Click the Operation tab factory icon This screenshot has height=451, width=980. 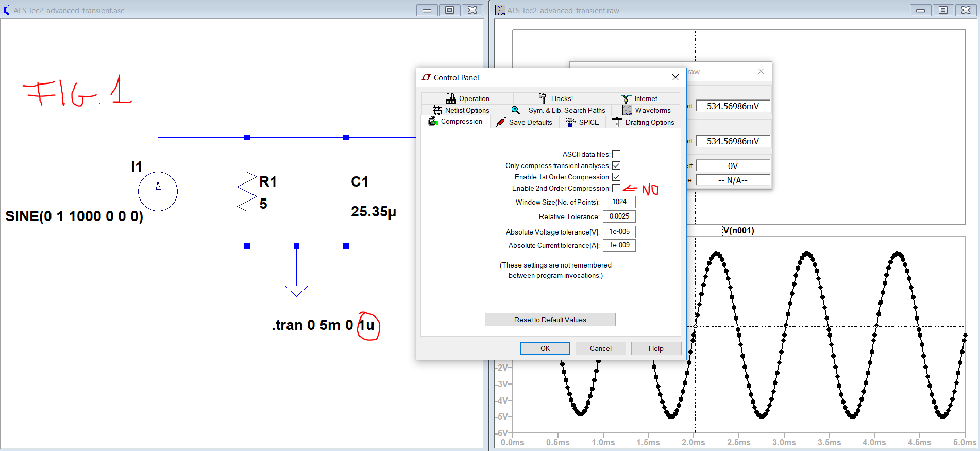451,98
